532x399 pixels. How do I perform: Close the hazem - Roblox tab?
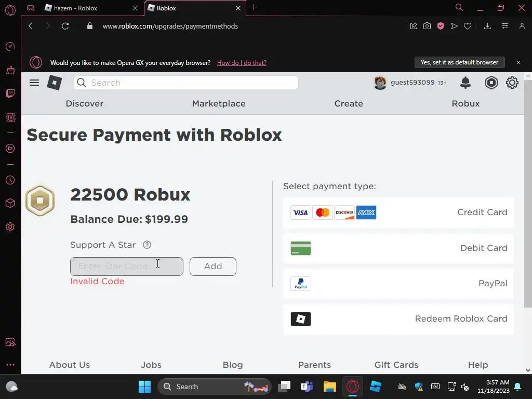pos(136,8)
